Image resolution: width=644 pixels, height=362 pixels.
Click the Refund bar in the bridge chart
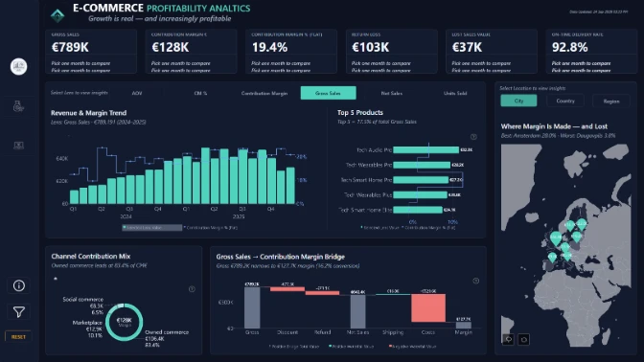(322, 293)
